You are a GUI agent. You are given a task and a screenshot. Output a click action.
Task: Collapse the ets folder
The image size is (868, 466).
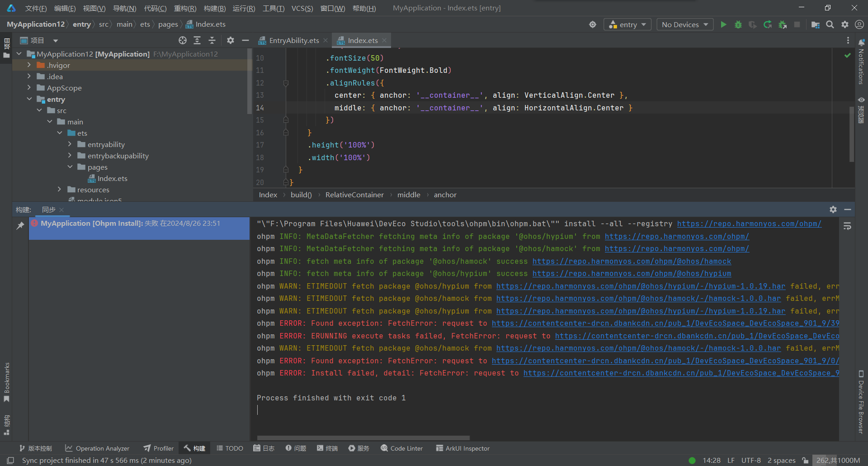point(60,133)
